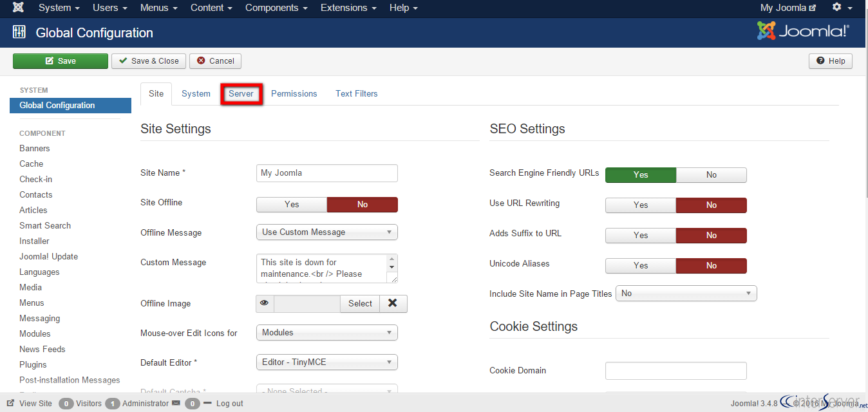Click the green Save button
The image size is (868, 412).
(61, 61)
